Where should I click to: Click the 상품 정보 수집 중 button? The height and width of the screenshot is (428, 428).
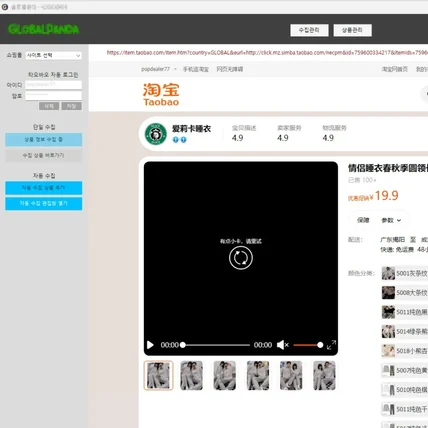point(43,140)
